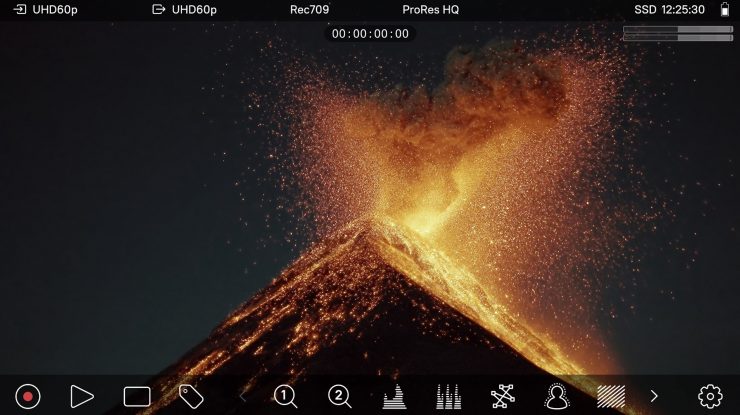740x415 pixels.
Task: Open the UHD60p input settings
Action: coord(46,9)
